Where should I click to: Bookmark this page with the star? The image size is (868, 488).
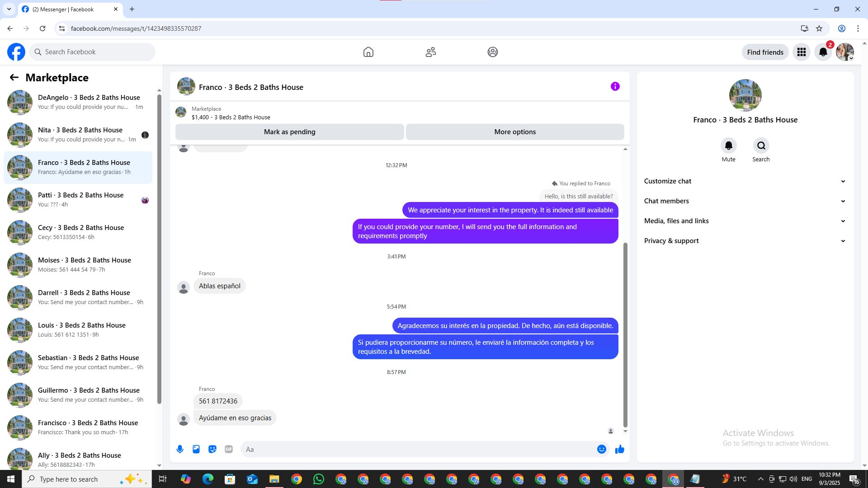[819, 28]
